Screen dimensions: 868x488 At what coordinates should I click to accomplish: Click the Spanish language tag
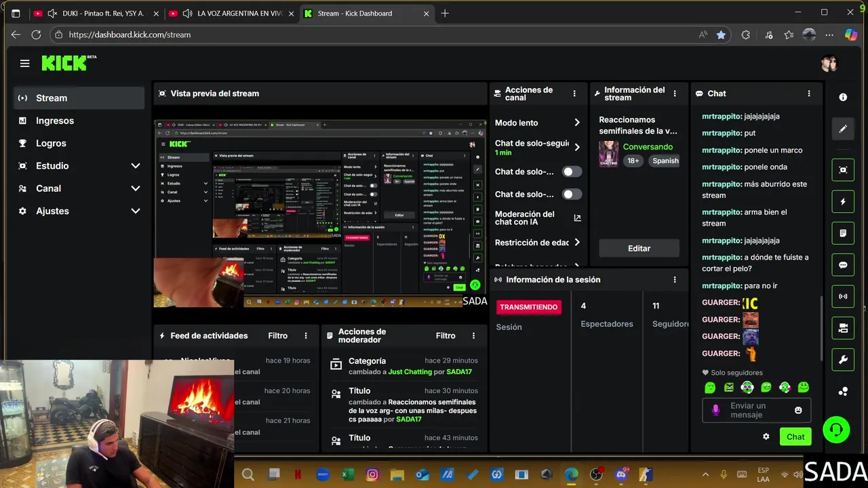[x=665, y=161]
